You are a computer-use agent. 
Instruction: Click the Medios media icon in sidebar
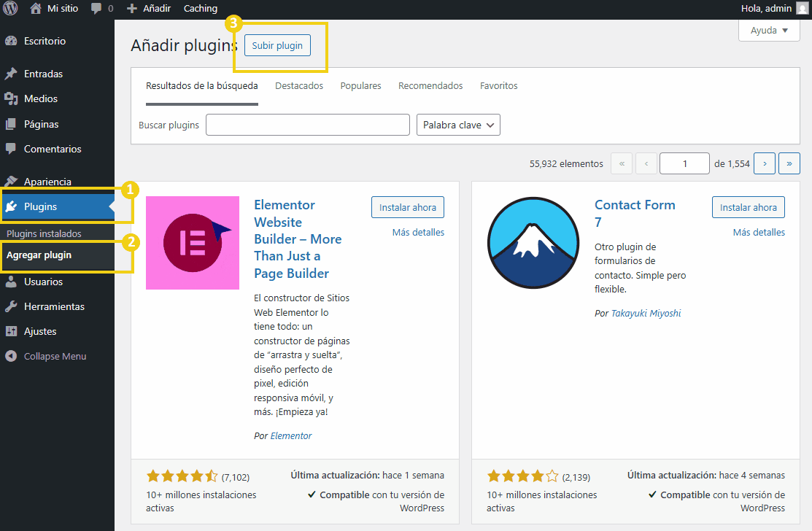click(11, 98)
